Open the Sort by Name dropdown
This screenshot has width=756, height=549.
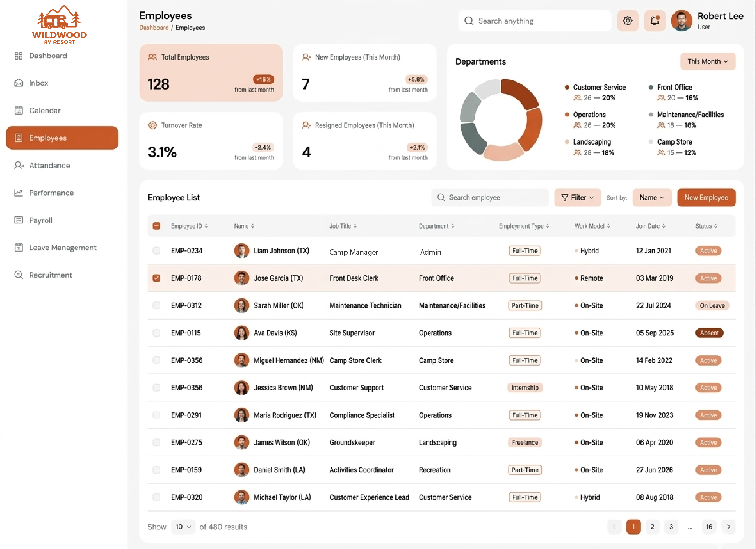pos(652,198)
